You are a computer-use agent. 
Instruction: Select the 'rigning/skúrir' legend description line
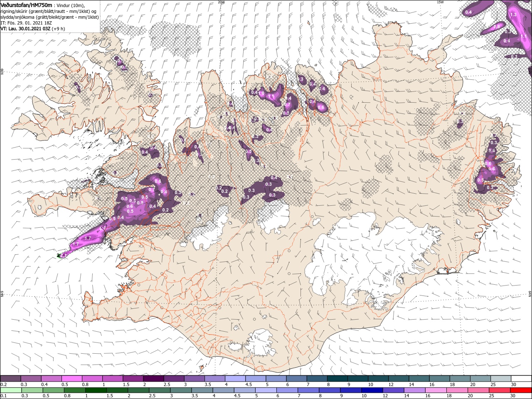point(49,11)
